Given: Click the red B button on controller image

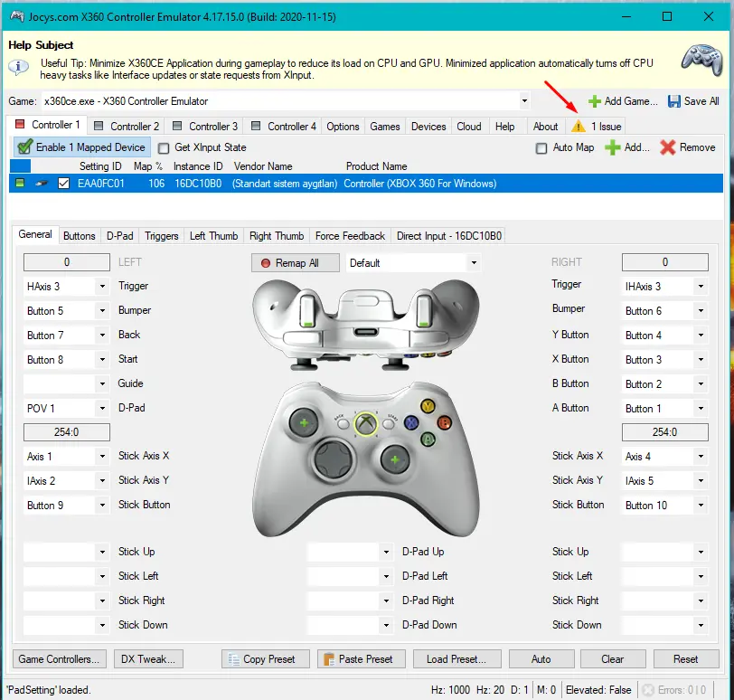Looking at the screenshot, I should click(x=444, y=423).
